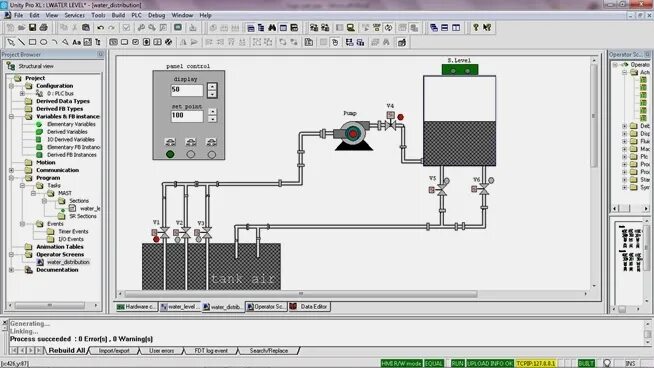Open the Debug menu
Viewport: 654px width, 368px height.
pos(156,15)
